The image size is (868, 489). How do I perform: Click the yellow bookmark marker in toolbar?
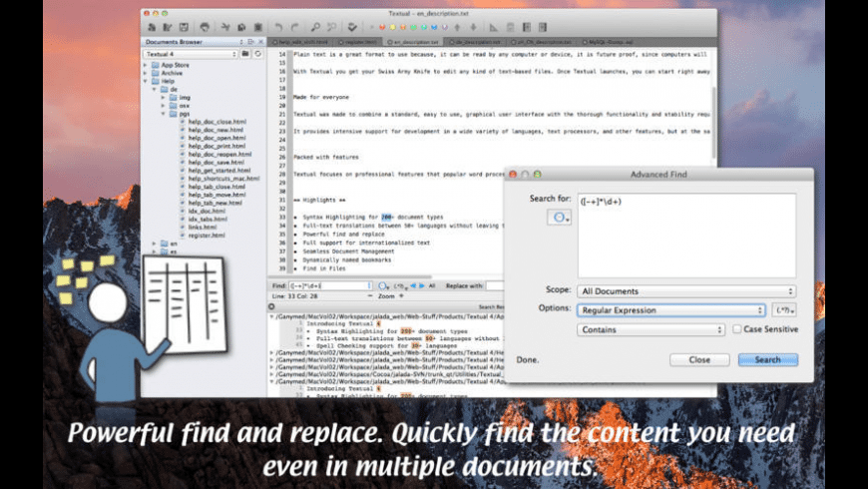pyautogui.click(x=392, y=27)
